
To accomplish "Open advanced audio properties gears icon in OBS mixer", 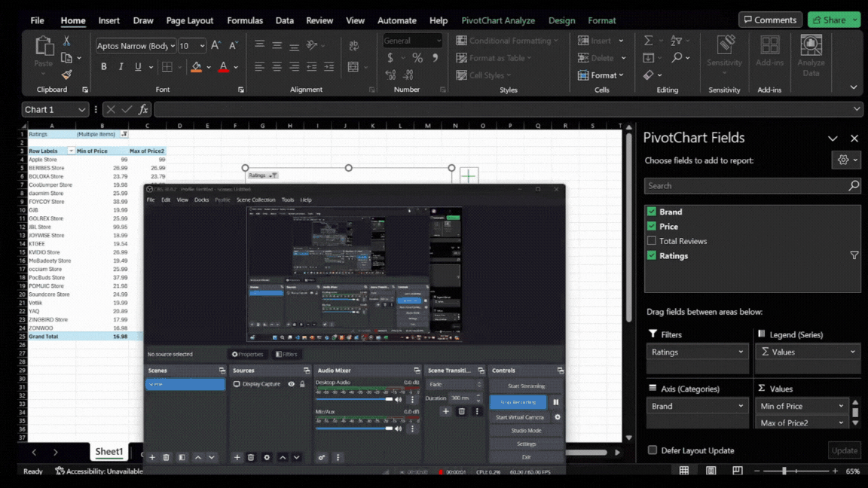I will 322,458.
